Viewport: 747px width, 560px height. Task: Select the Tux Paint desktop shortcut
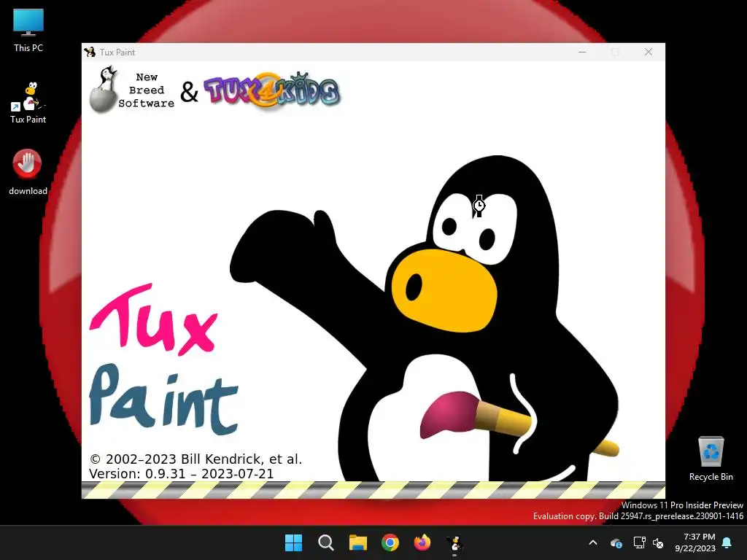point(28,103)
